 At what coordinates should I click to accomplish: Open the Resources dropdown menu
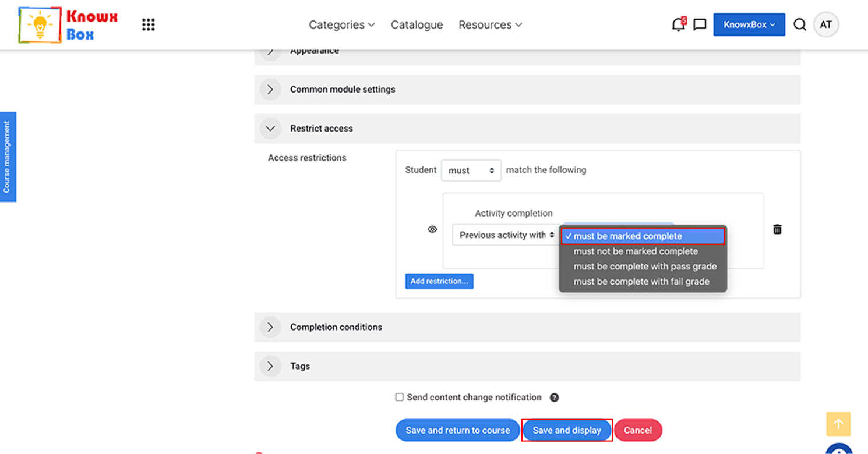[491, 24]
